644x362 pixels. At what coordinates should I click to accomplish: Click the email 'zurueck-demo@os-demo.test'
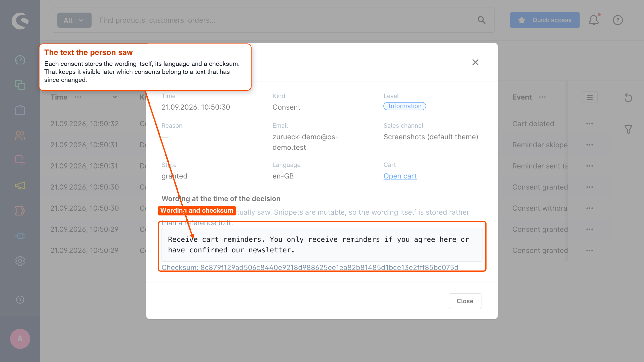(x=305, y=142)
